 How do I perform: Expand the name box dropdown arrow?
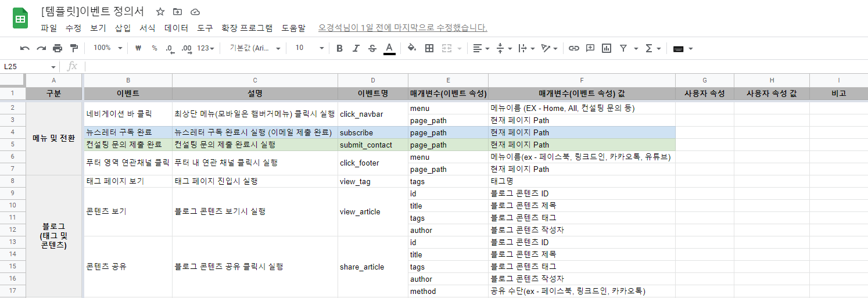point(53,67)
